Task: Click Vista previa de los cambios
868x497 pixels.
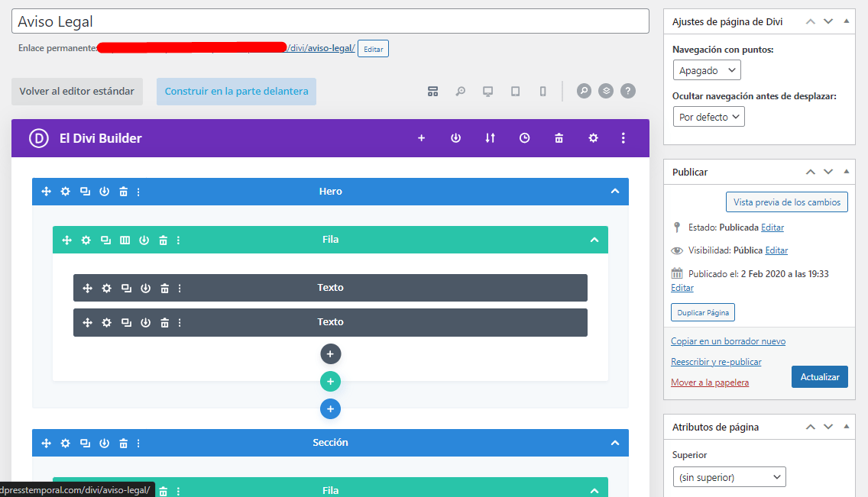Action: click(787, 202)
